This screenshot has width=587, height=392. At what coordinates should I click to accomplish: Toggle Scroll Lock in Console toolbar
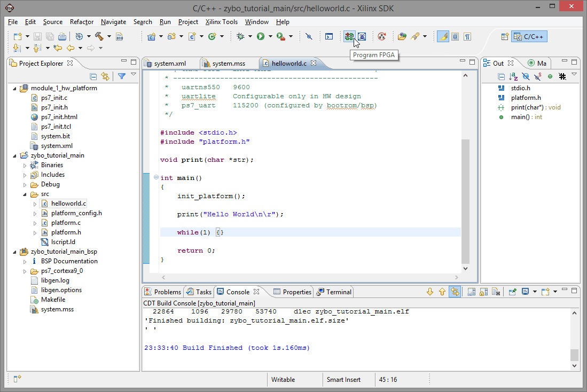(483, 292)
